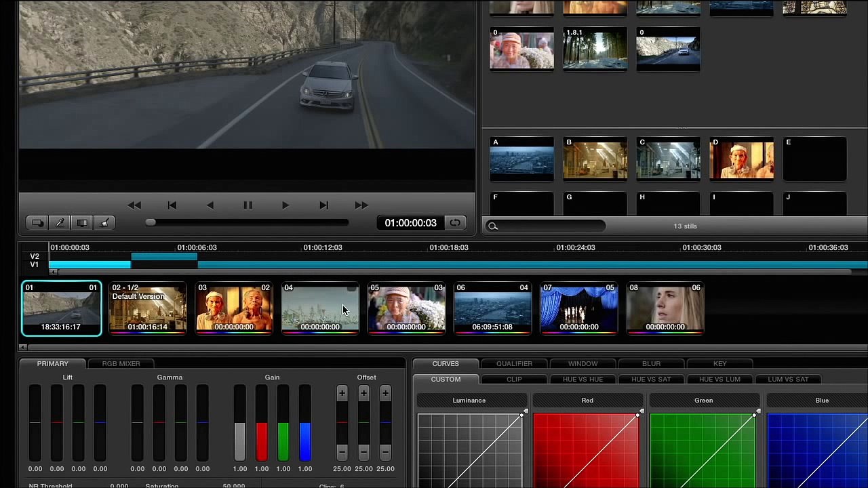The height and width of the screenshot is (488, 868).
Task: Toggle the split screen viewer icon
Action: click(x=82, y=223)
